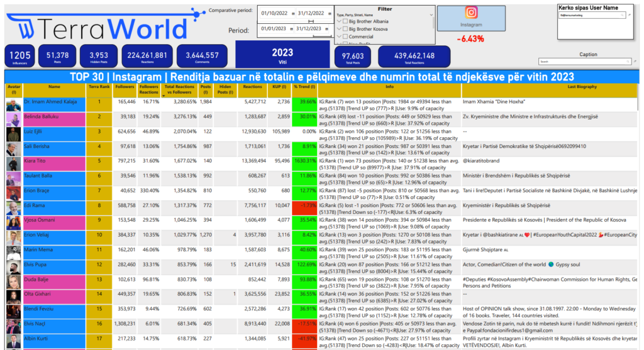The image size is (644, 350).
Task: Select the Instagram platform tile
Action: [x=471, y=18]
